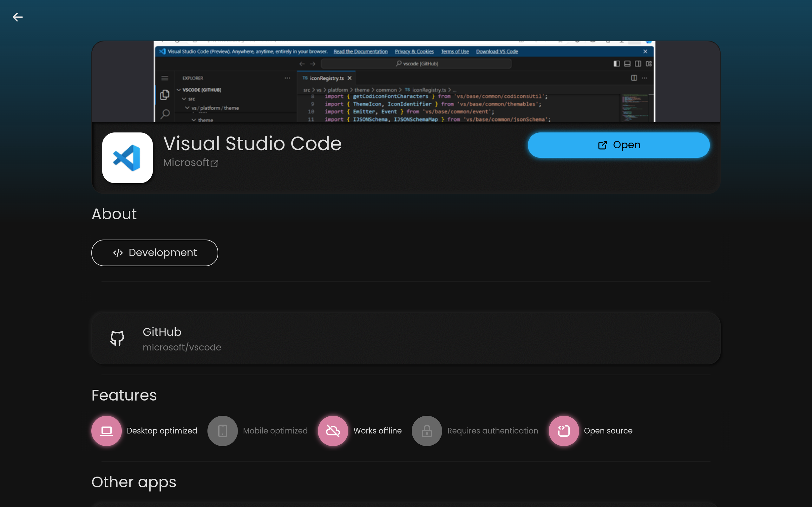Image resolution: width=812 pixels, height=507 pixels.
Task: Click the external link icon beside Microsoft
Action: pyautogui.click(x=214, y=163)
